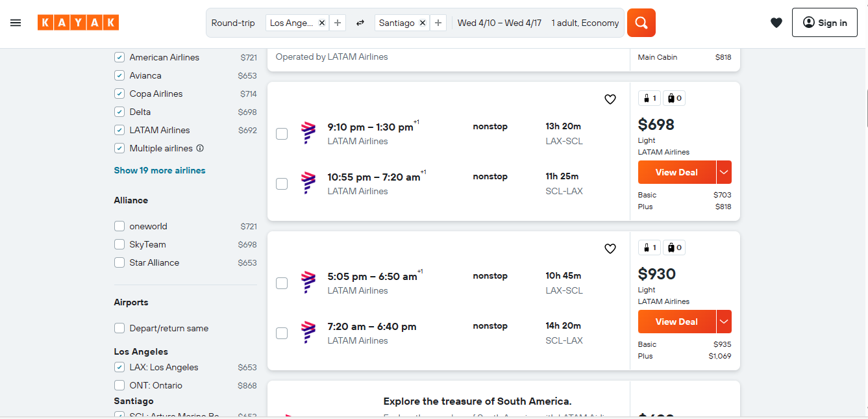Image resolution: width=868 pixels, height=419 pixels.
Task: Save the $930 flight with heart icon
Action: [610, 249]
